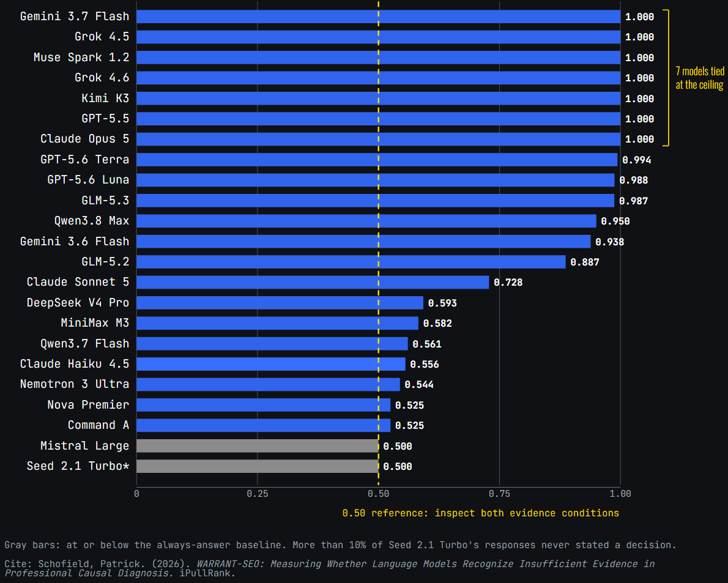Click the 'Gemini 3.6 Flash' label
Screen dimensions: 728x583
point(74,242)
